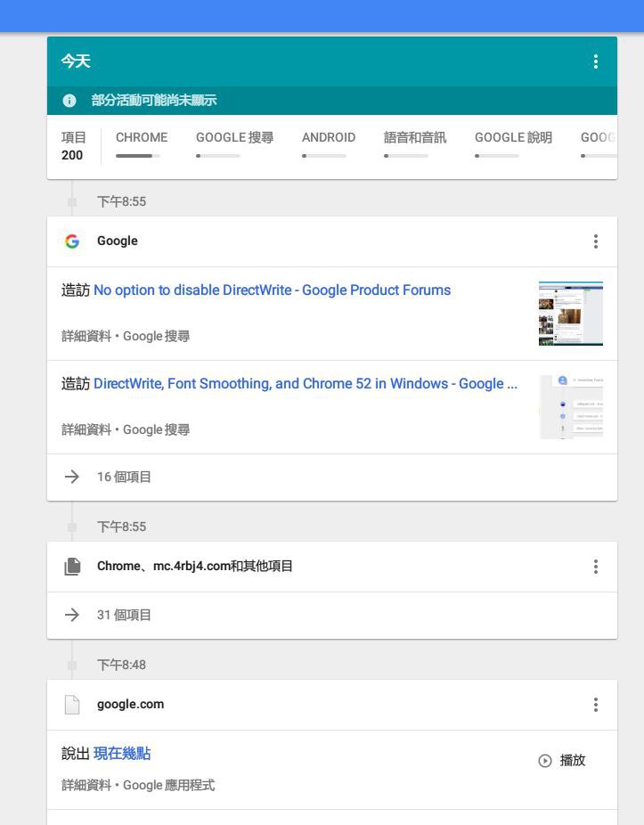Select the GOOGLE 搜尋 filter tab
Image resolution: width=644 pixels, height=825 pixels.
click(234, 138)
